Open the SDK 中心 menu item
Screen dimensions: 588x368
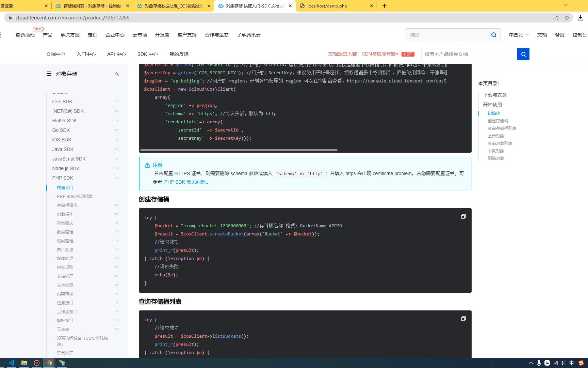click(x=148, y=54)
